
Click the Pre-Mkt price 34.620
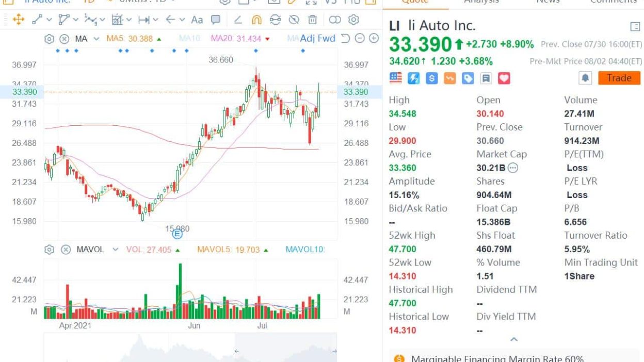[x=405, y=61]
